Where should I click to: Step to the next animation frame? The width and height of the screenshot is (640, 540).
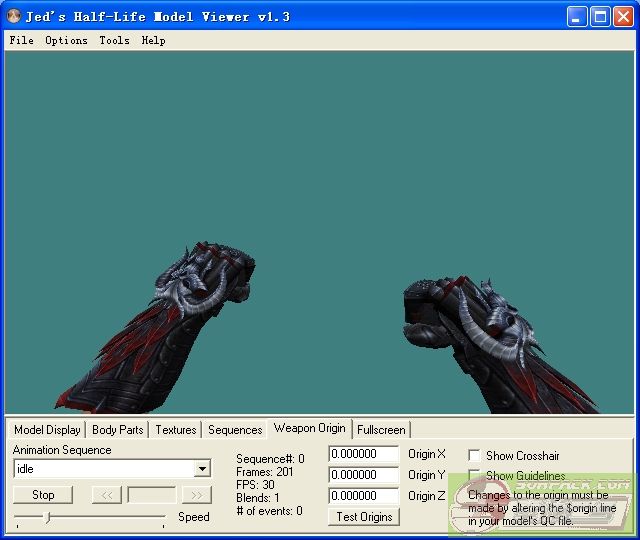click(197, 495)
